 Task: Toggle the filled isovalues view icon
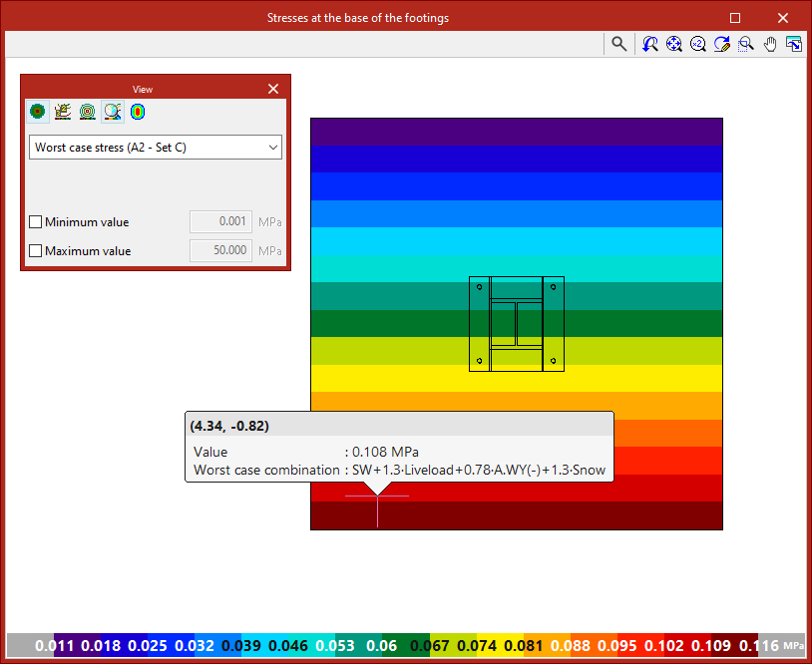click(x=38, y=112)
